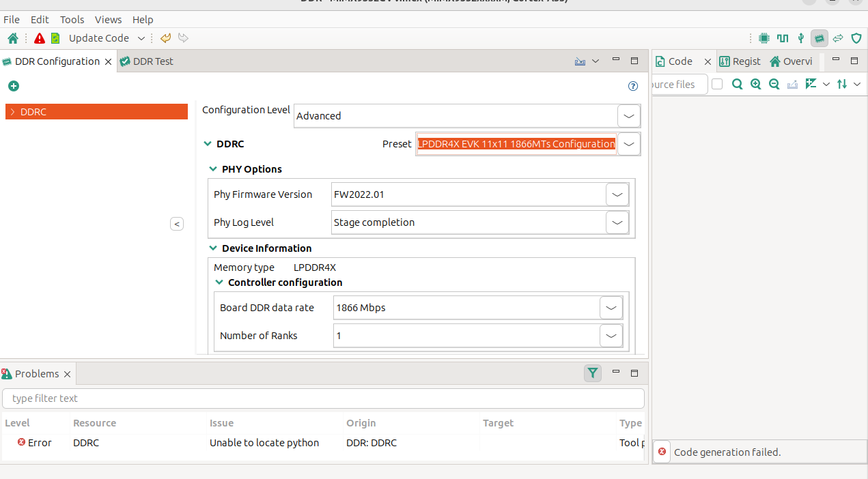The image size is (868, 479).
Task: Open Phy Firmware Version dropdown
Action: (x=617, y=194)
